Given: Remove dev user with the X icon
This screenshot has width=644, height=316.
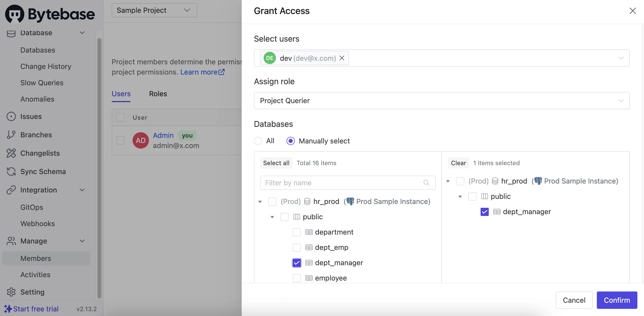Looking at the screenshot, I should click(342, 58).
